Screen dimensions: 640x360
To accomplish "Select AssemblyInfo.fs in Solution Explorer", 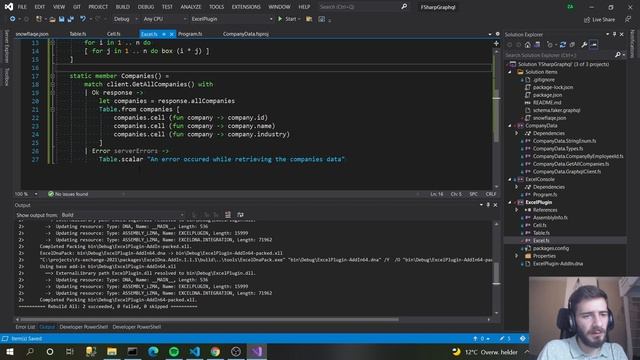I will (x=550, y=218).
